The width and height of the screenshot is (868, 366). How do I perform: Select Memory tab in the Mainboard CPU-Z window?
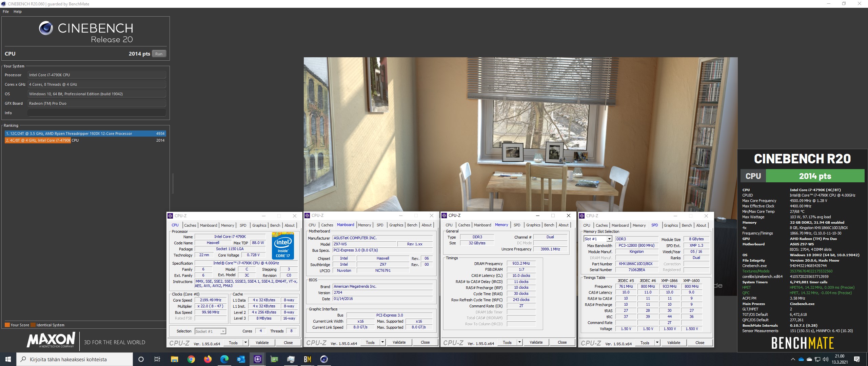click(x=364, y=225)
